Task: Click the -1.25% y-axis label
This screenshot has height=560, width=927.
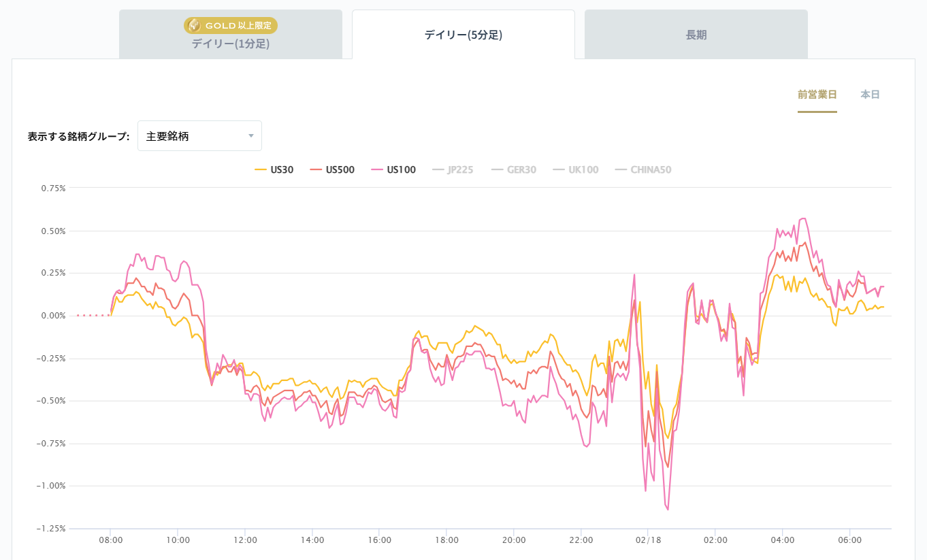Action: (52, 528)
